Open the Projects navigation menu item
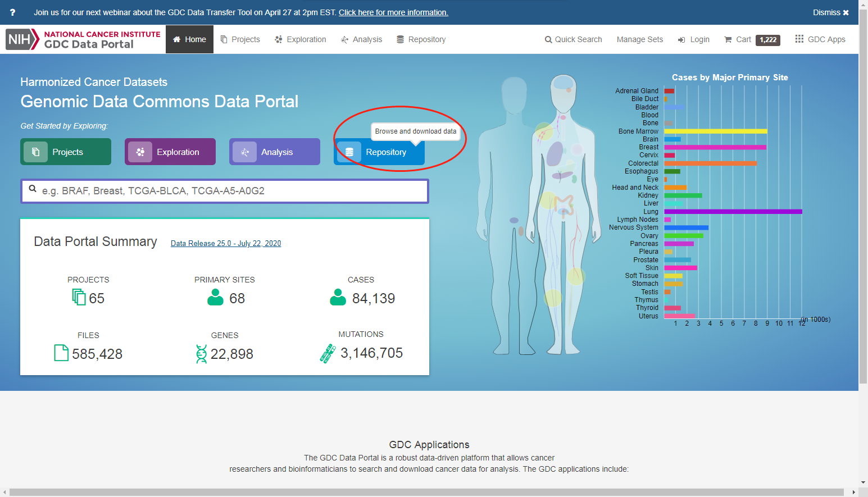 click(240, 39)
